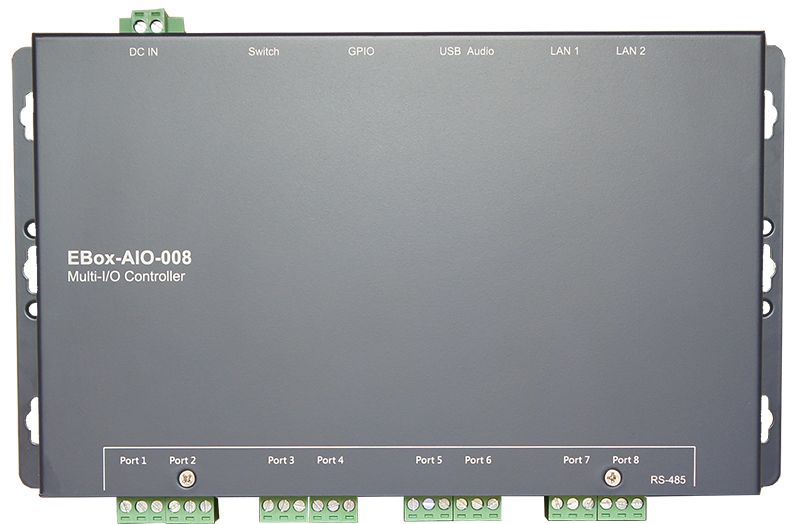Select the Switch label text
Image resolution: width=800 pixels, height=524 pixels.
click(x=264, y=52)
